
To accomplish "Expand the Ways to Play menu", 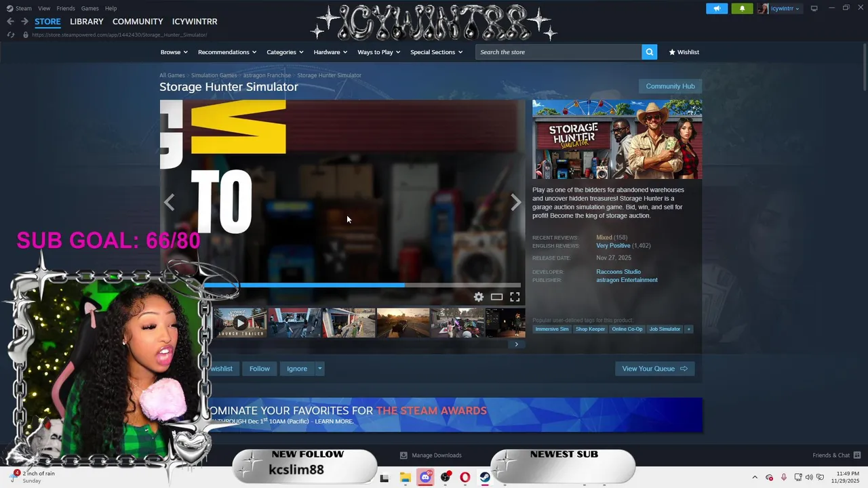I will [x=379, y=52].
